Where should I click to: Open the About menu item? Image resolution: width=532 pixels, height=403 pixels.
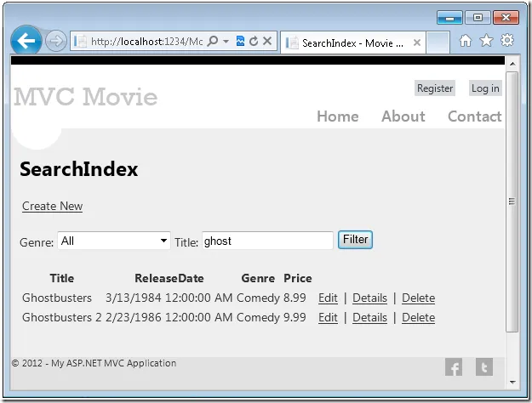[403, 116]
